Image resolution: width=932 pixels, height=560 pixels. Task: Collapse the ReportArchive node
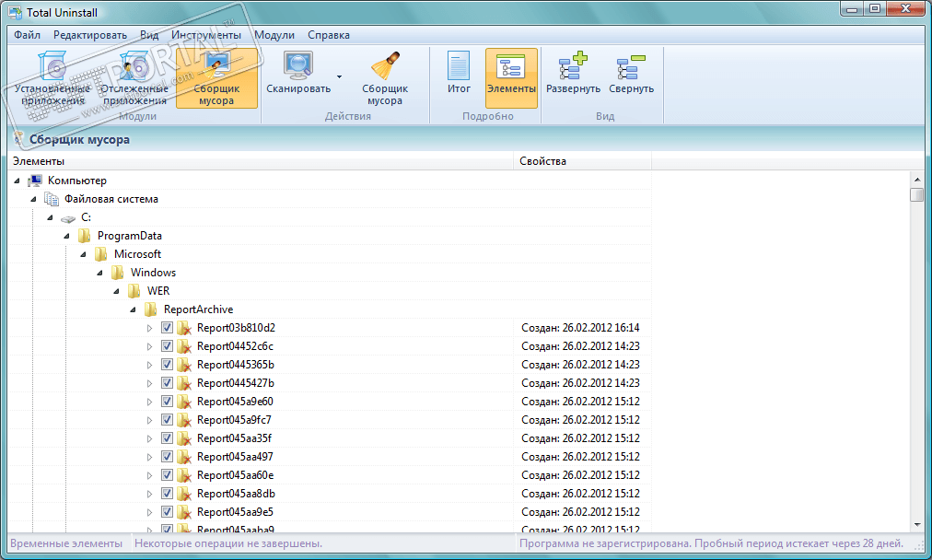coord(134,309)
